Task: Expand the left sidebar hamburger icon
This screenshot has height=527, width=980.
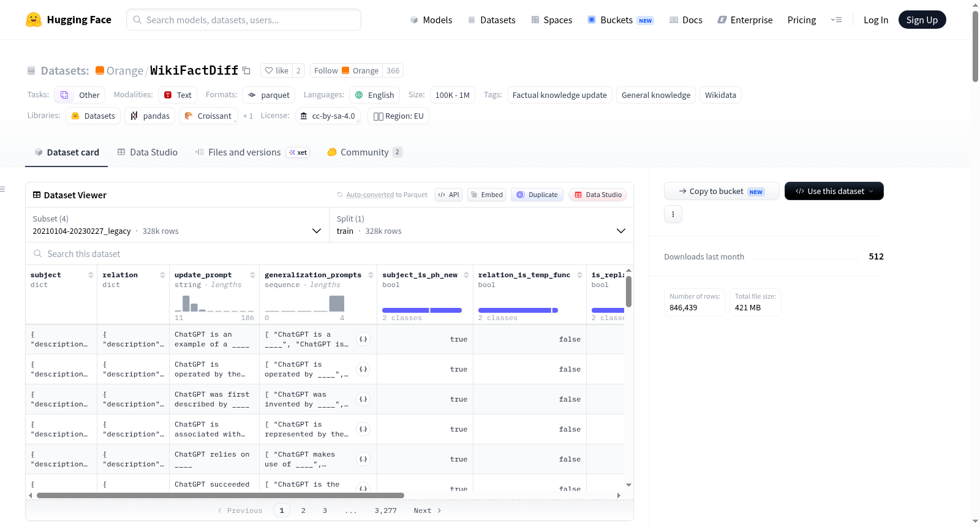Action: [2, 189]
